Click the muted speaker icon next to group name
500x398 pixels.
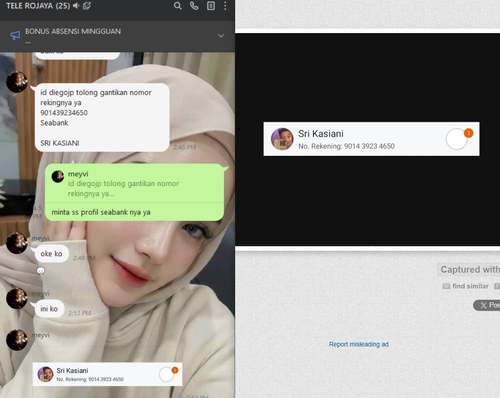pyautogui.click(x=76, y=6)
